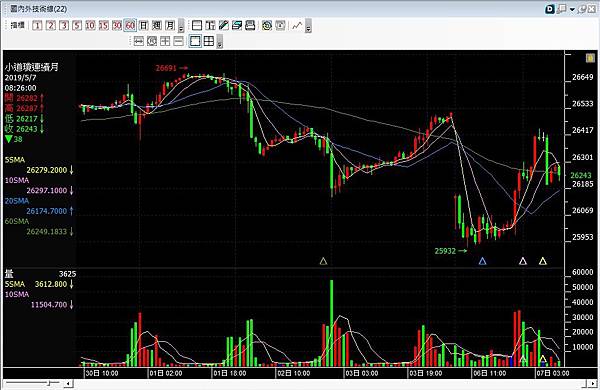Viewport: 600px width, 390px height.
Task: Click the refresh/sync circular icon
Action: (x=267, y=26)
